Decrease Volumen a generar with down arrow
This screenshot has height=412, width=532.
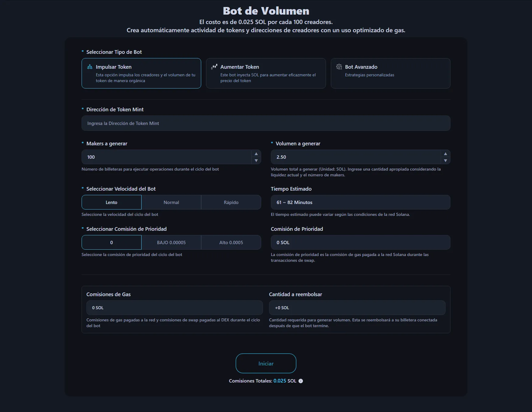click(x=445, y=161)
